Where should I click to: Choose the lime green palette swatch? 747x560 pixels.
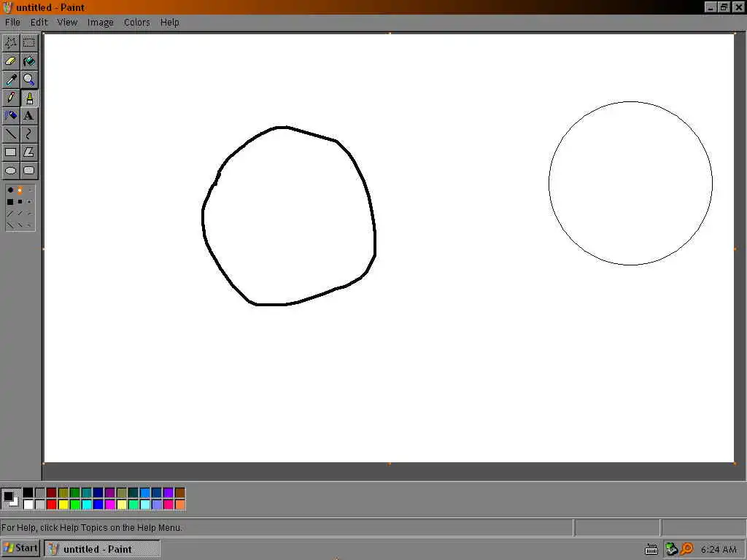tap(75, 505)
